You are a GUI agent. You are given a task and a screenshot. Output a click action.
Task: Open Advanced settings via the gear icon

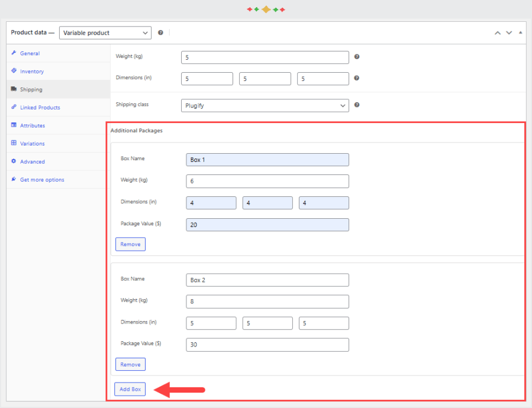point(14,161)
